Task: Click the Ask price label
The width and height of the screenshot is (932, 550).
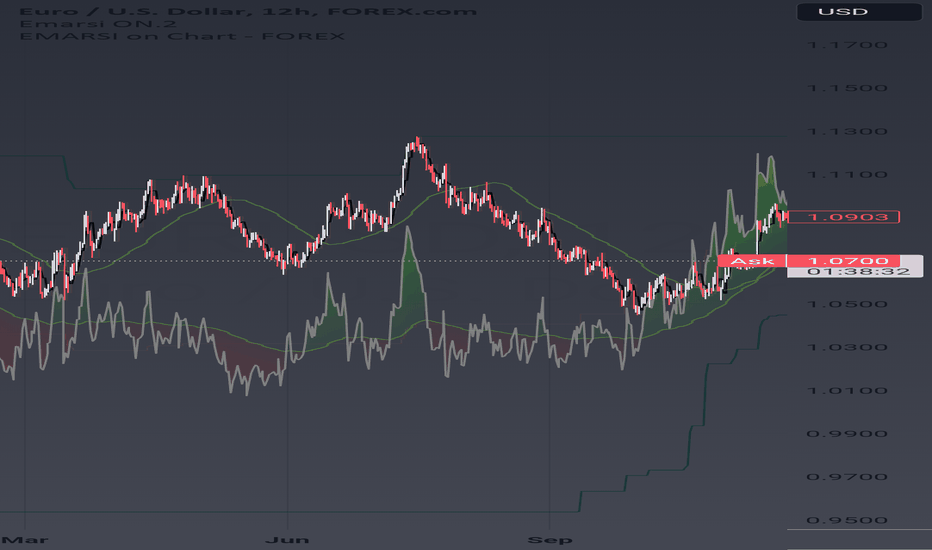Action: [752, 261]
